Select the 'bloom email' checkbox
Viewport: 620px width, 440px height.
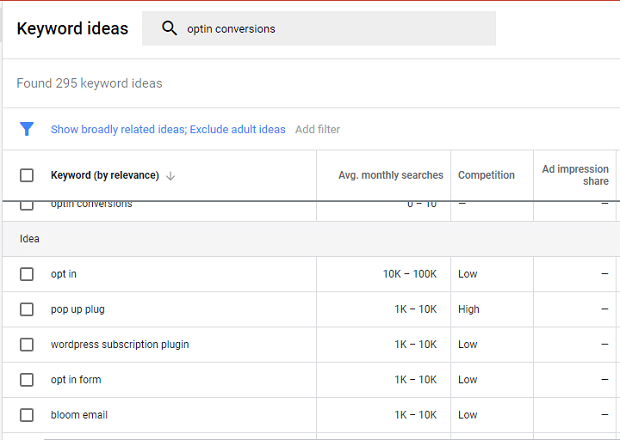coord(27,414)
